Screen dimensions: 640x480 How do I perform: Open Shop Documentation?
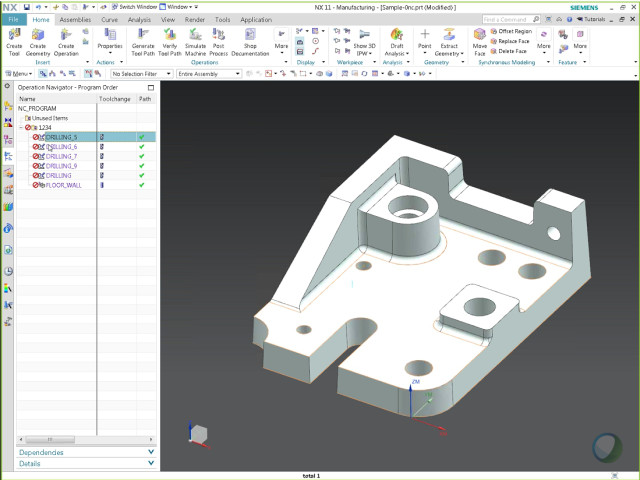(x=250, y=42)
